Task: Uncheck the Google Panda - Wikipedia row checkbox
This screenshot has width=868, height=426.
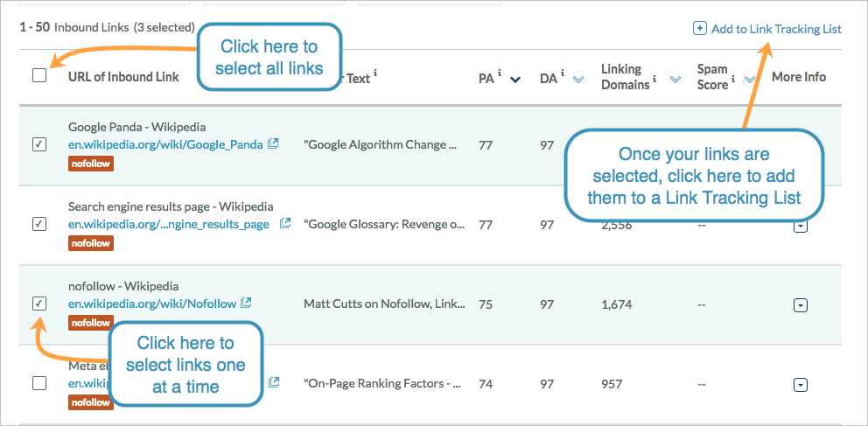Action: click(39, 145)
